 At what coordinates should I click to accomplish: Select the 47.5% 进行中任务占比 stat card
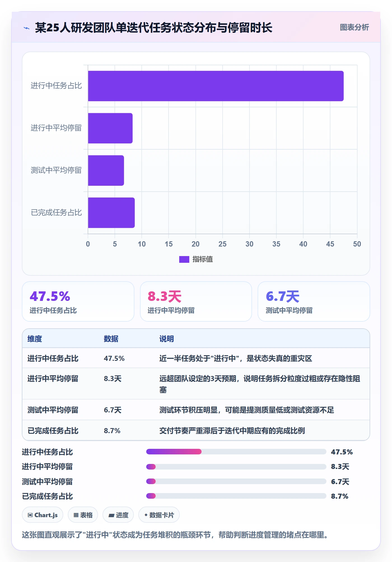[78, 301]
